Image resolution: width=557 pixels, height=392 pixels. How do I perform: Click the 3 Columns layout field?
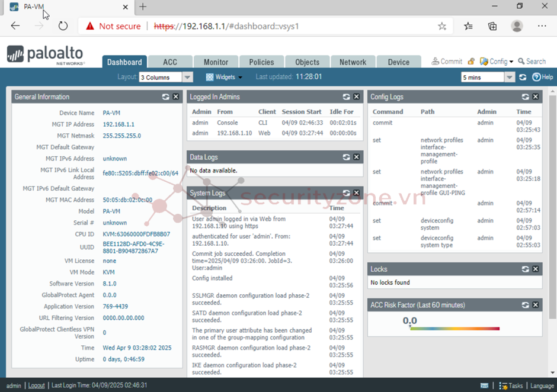coord(161,77)
